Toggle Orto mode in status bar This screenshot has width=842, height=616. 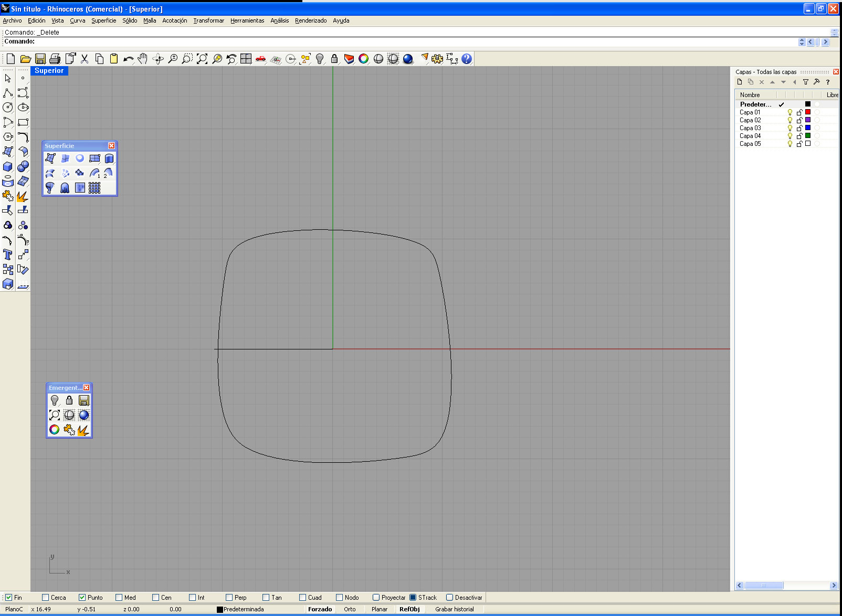tap(350, 609)
